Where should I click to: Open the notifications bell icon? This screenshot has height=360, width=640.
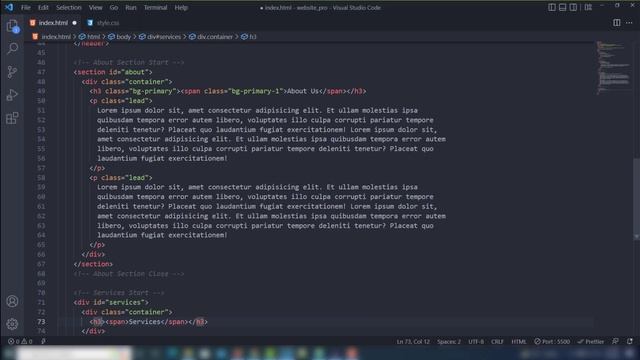(630, 342)
